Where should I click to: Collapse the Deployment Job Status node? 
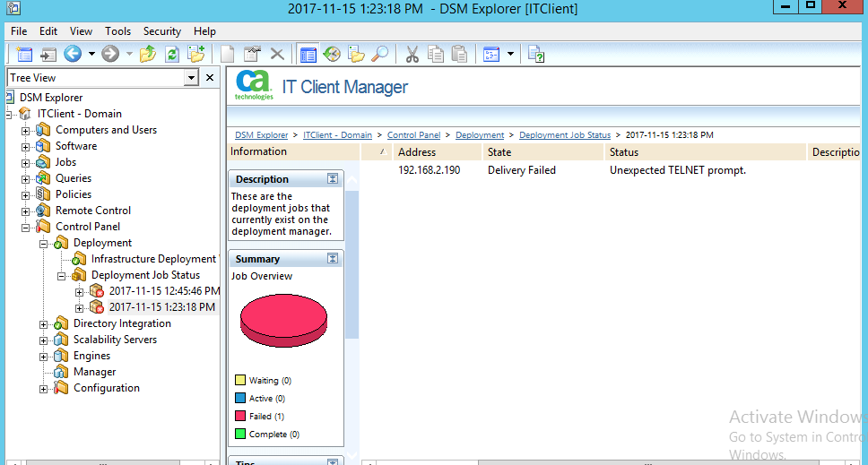tap(62, 276)
